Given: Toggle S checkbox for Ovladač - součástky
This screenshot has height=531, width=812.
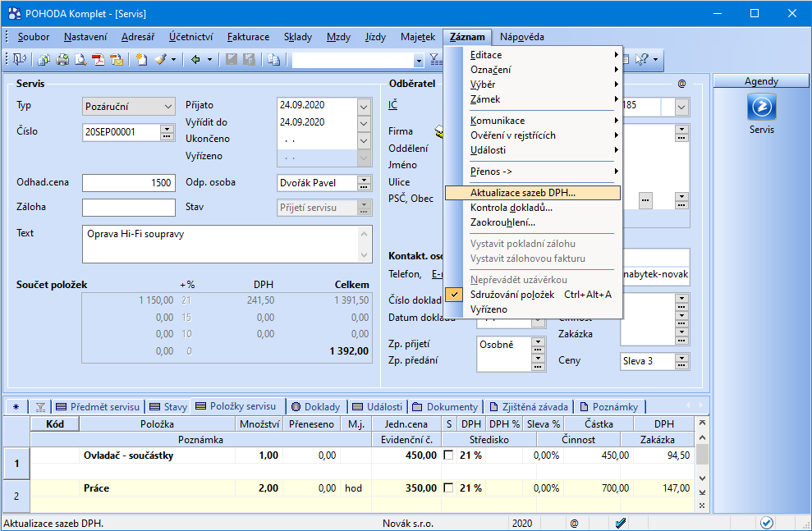Looking at the screenshot, I should (448, 455).
